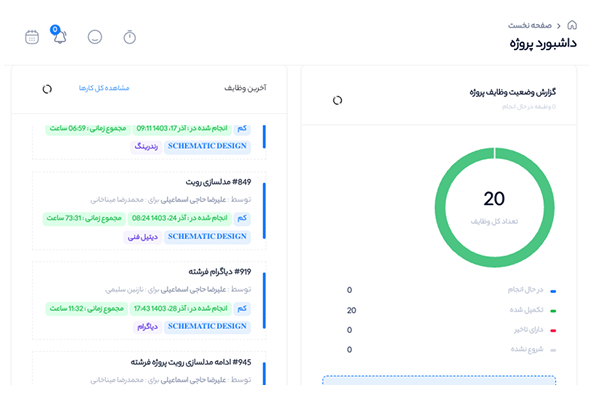This screenshot has height=400, width=600.
Task: Click the green donut chart ring
Action: click(x=440, y=207)
